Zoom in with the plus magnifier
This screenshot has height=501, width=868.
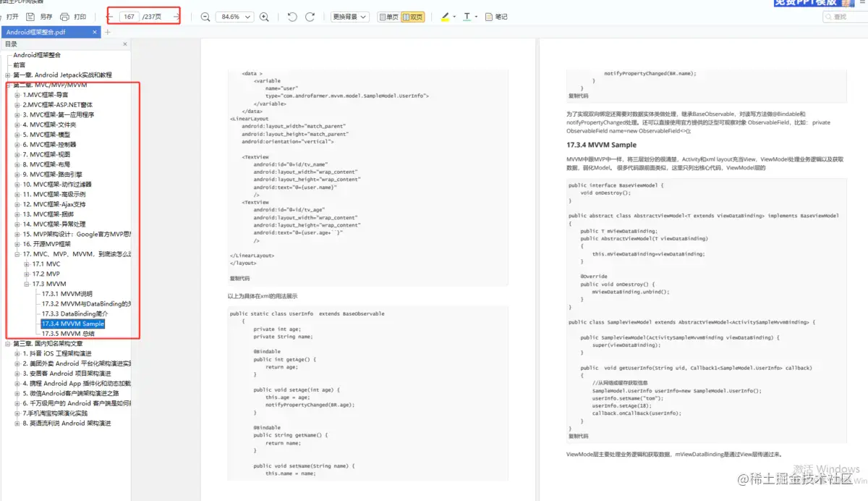(x=264, y=17)
